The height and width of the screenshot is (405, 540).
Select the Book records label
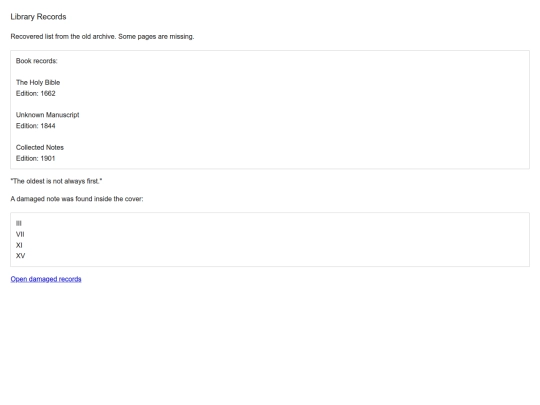point(37,61)
